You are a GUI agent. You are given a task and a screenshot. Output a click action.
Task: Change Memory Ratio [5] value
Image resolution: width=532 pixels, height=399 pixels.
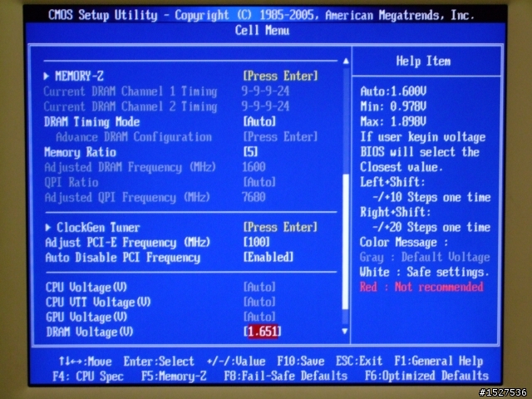point(250,151)
